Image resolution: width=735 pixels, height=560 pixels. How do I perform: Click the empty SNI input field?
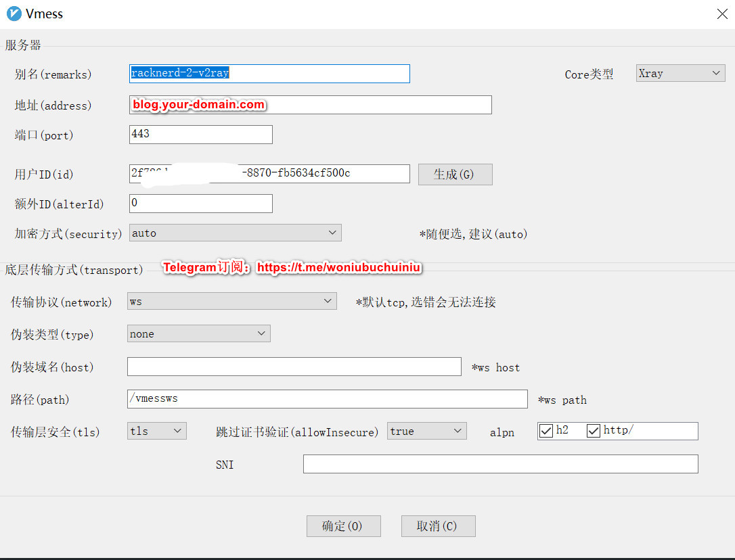(500, 464)
